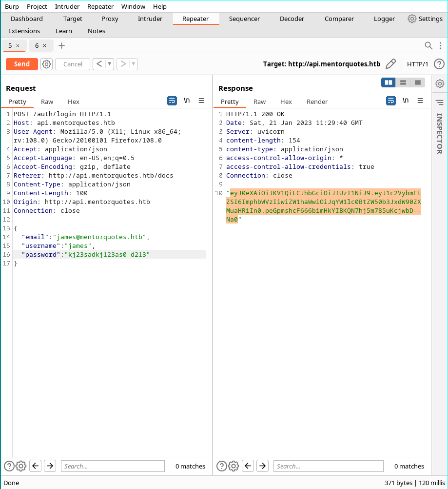Expand the Inspector panel lines icon
The height and width of the screenshot is (489, 448).
coord(440,102)
